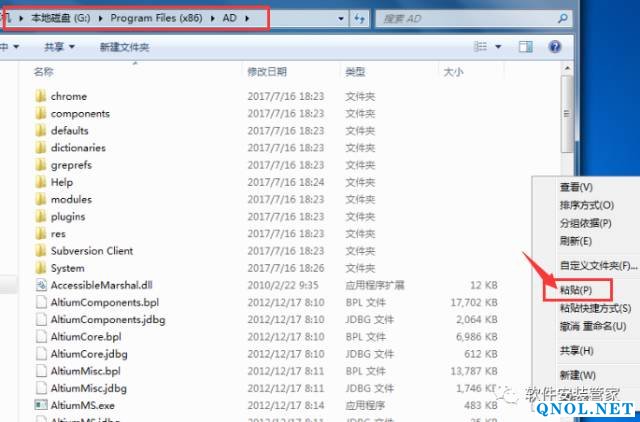The height and width of the screenshot is (422, 640).
Task: Expand the 查看(V) submenu in context menu
Action: coord(576,187)
